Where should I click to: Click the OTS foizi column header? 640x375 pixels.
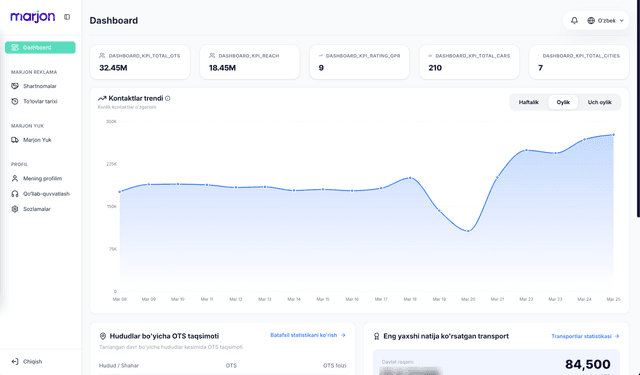click(334, 366)
